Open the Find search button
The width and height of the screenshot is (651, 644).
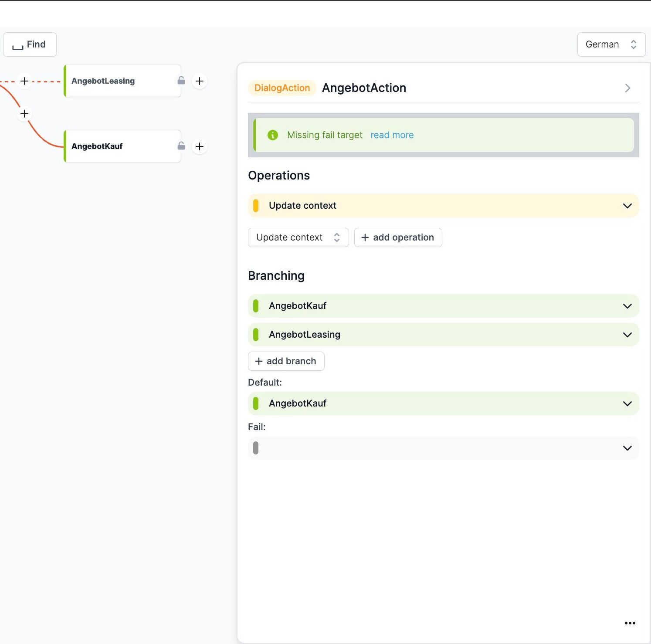30,44
